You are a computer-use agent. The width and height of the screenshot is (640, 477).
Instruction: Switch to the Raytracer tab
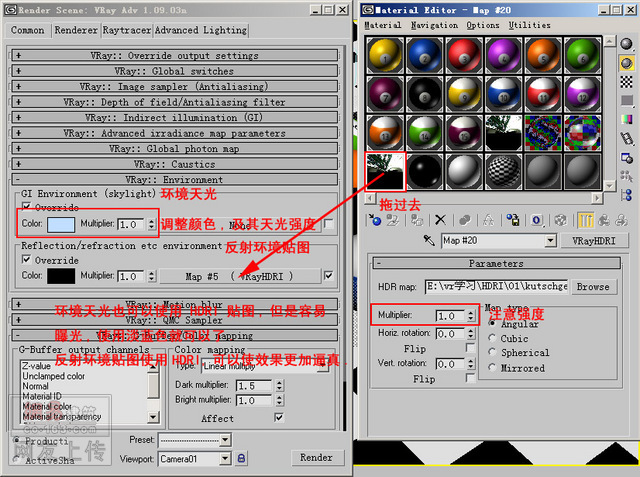point(127,30)
